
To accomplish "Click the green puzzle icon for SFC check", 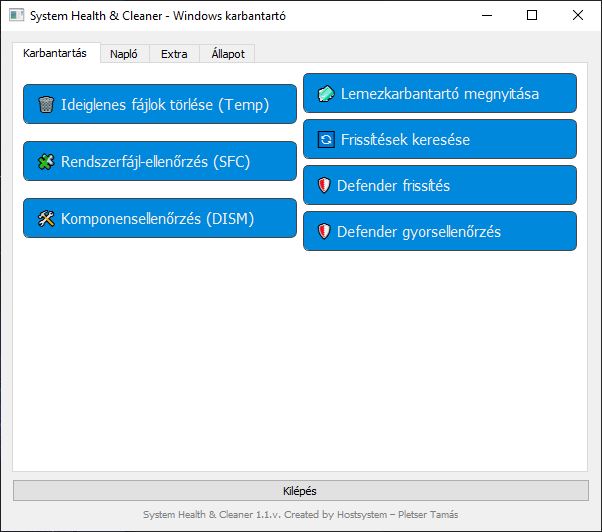I will point(46,162).
